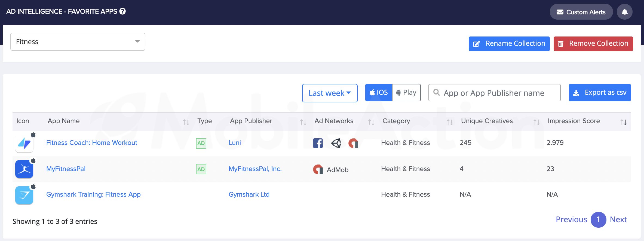The height and width of the screenshot is (241, 644).
Task: Click Facebook ad network icon for Fitness Coach
Action: 318,143
